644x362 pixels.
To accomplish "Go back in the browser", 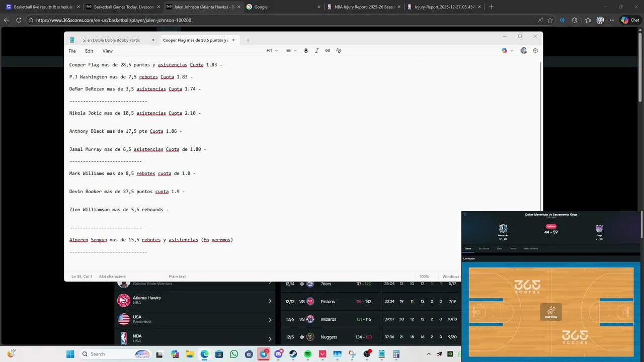I will pos(7,20).
